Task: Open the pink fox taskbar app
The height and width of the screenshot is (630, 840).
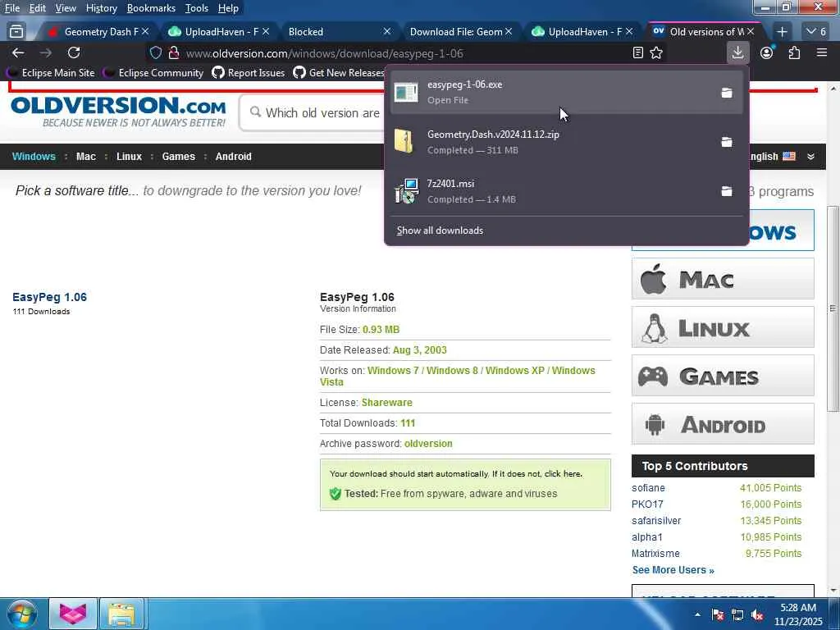Action: 73,614
